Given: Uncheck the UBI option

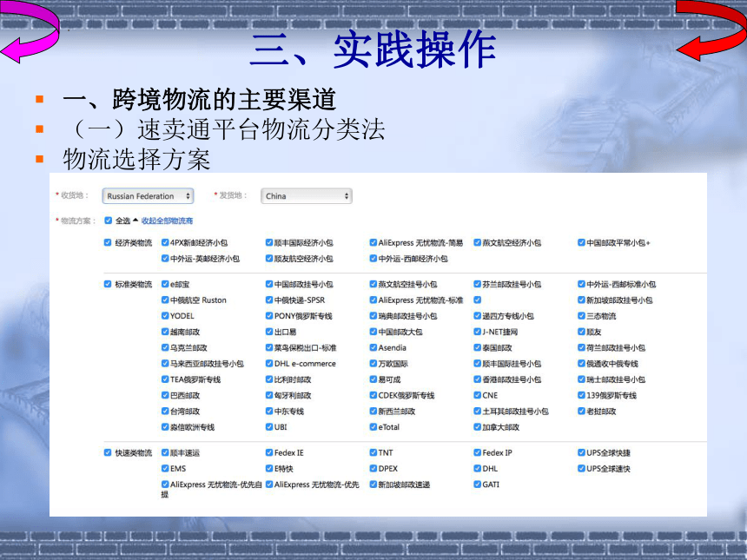Looking at the screenshot, I should (269, 427).
